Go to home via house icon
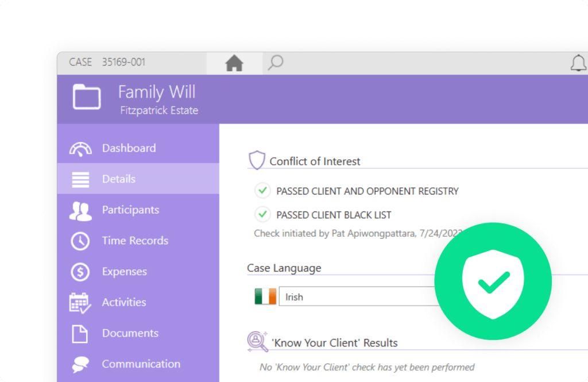Viewport: 588px width, 382px height. point(234,63)
